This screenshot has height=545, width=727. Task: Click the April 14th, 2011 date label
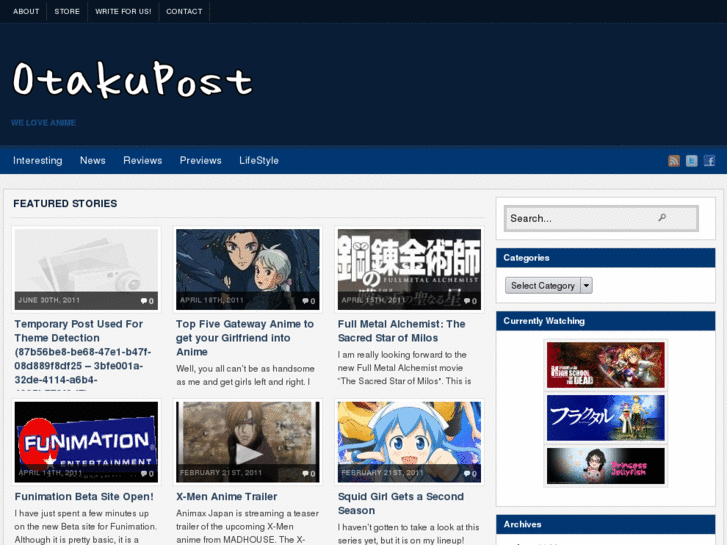50,473
